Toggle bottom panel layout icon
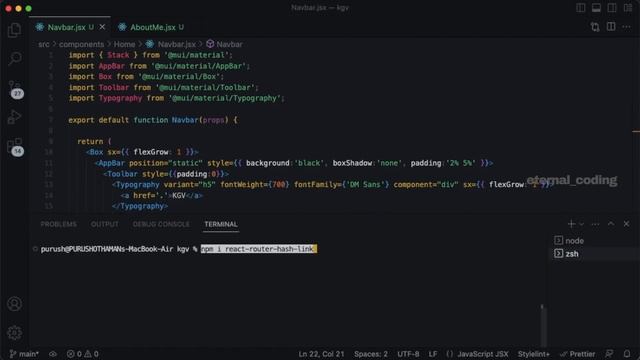 (596, 8)
